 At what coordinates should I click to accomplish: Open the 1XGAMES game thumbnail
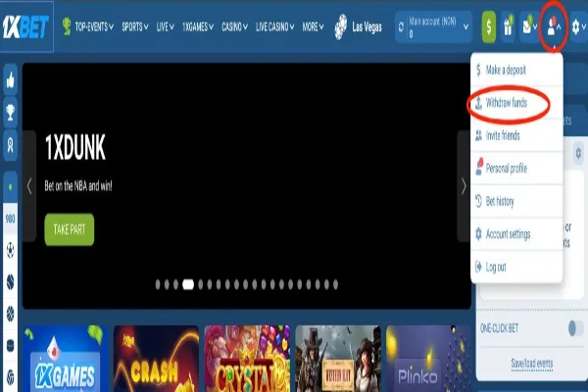point(65,359)
